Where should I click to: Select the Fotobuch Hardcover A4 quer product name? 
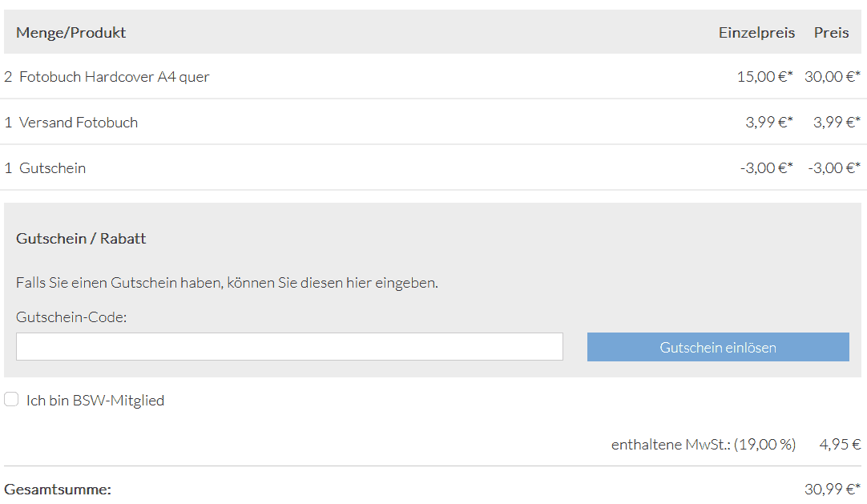pyautogui.click(x=115, y=77)
